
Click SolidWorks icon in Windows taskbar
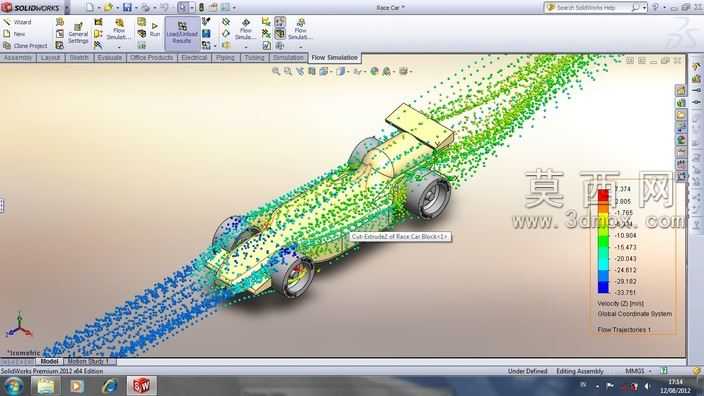141,386
